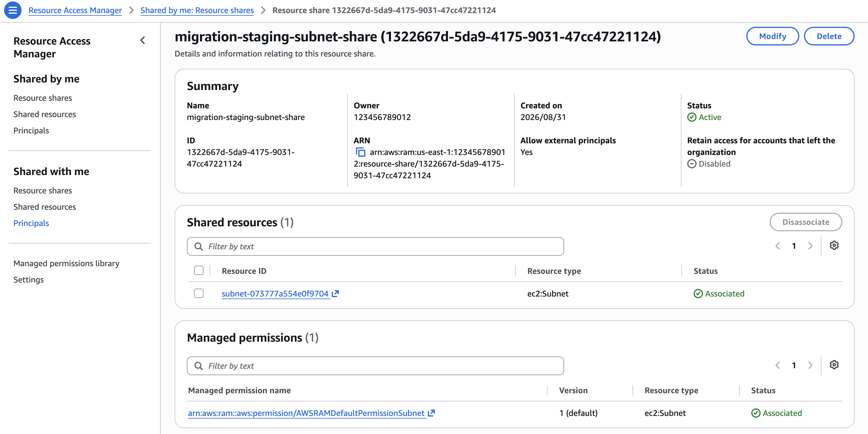Open Resource Access Manager breadcrumb link
Image resolution: width=868 pixels, height=434 pixels.
click(x=75, y=10)
